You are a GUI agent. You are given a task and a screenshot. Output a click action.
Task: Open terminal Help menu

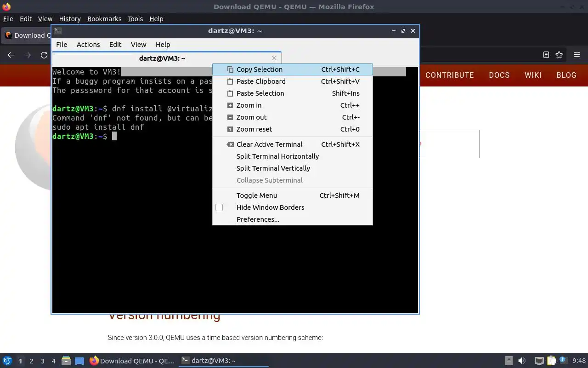point(163,45)
